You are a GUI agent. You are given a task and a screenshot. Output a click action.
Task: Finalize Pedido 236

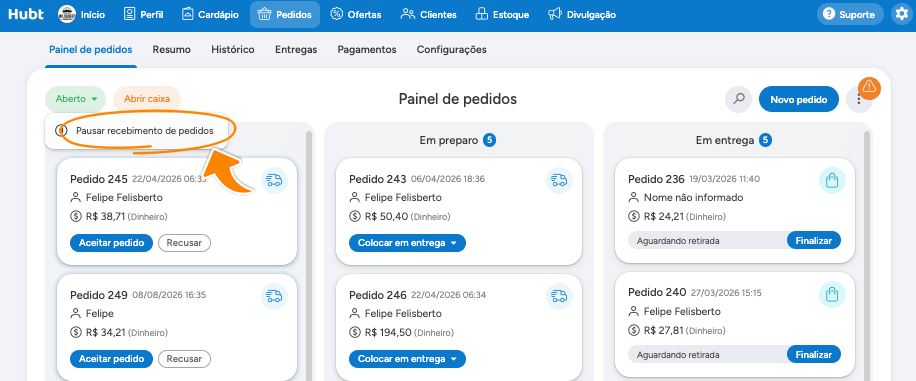(x=813, y=240)
